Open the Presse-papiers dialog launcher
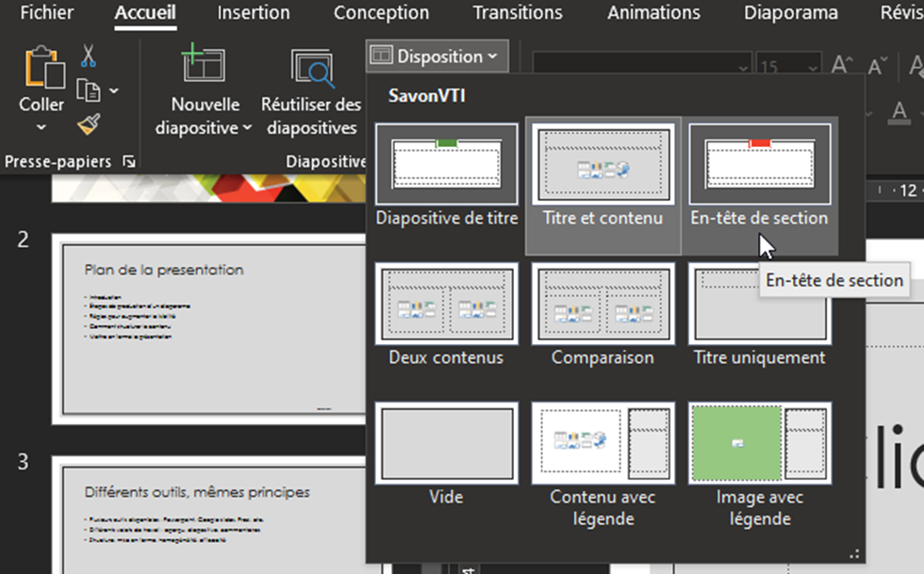This screenshot has height=574, width=924. (129, 163)
